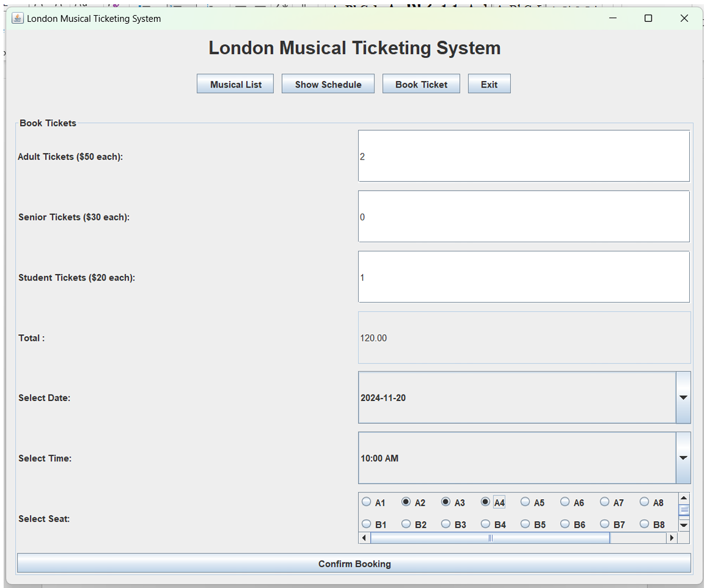Select seat A8

click(644, 502)
